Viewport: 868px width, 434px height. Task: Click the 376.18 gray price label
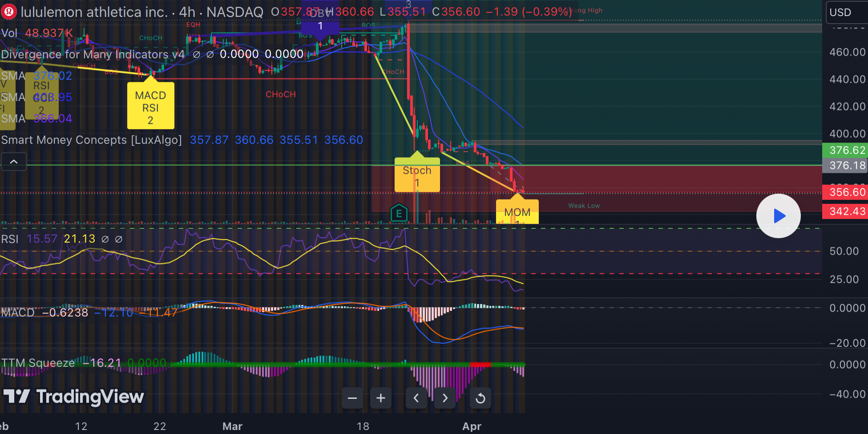coord(845,166)
